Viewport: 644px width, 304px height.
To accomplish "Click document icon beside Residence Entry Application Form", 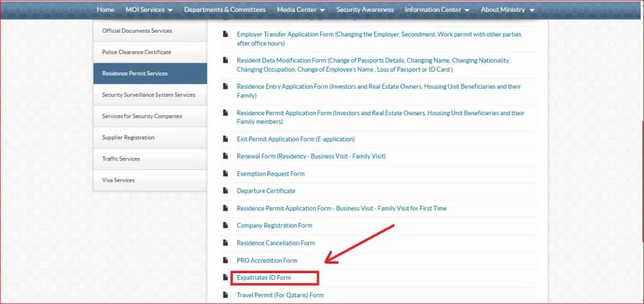I will click(x=225, y=87).
